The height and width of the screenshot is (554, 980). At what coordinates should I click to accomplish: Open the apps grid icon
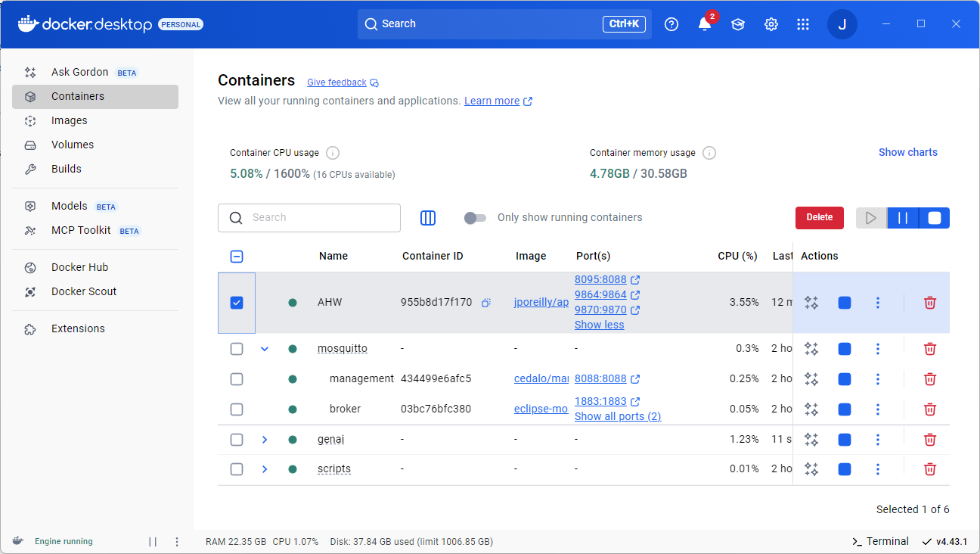pyautogui.click(x=803, y=24)
